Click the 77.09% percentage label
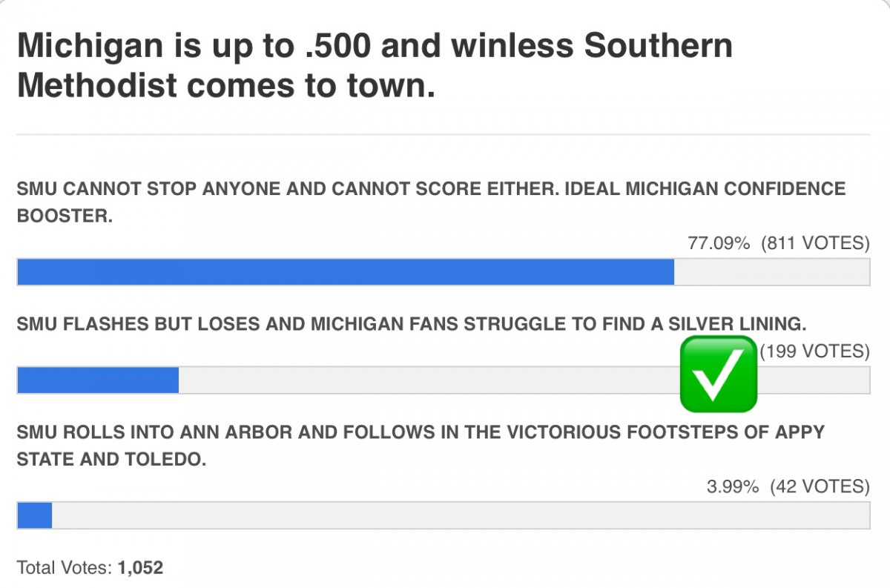890x588 pixels. click(x=719, y=242)
